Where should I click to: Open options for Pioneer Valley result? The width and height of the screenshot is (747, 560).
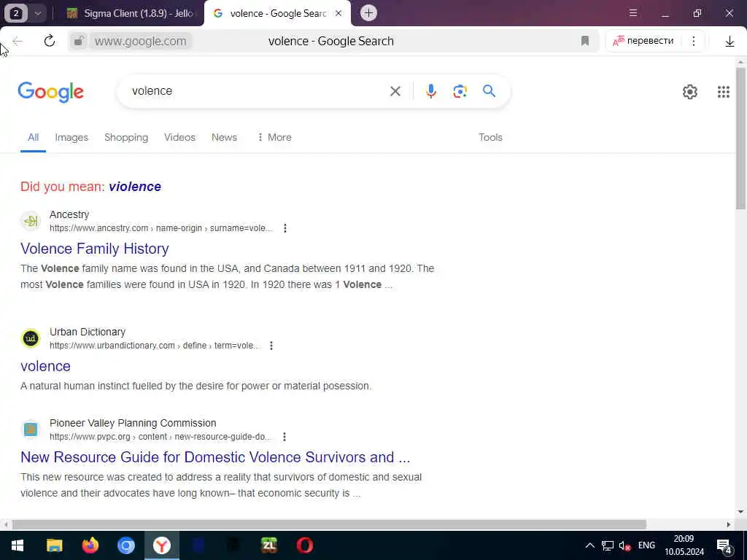click(x=284, y=437)
